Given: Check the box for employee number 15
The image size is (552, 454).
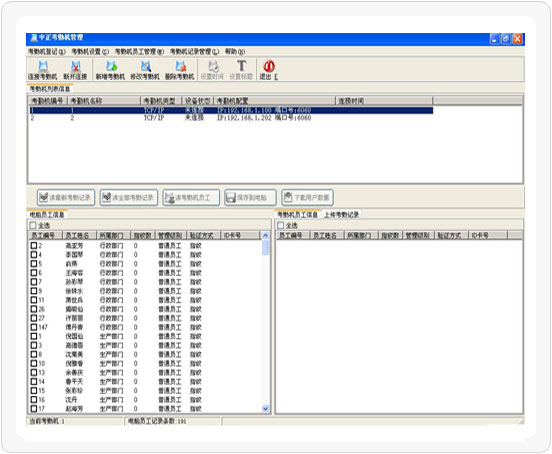Looking at the screenshot, I should tap(34, 391).
